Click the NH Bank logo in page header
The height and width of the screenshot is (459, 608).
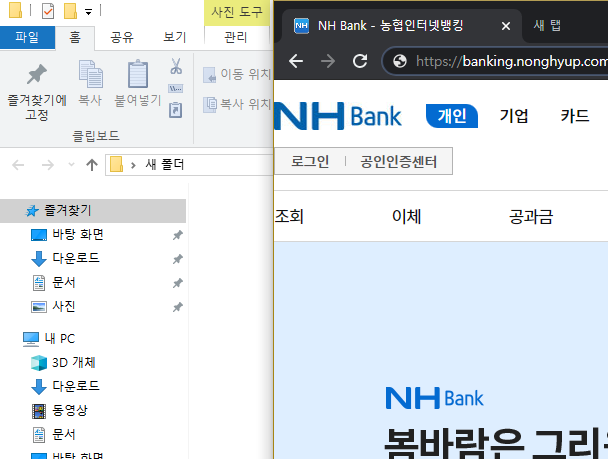[338, 116]
